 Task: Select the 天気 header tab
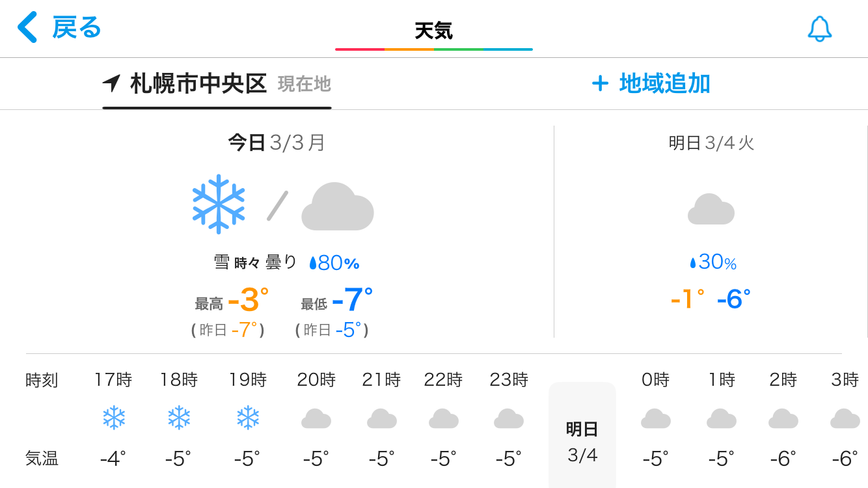coord(433,31)
